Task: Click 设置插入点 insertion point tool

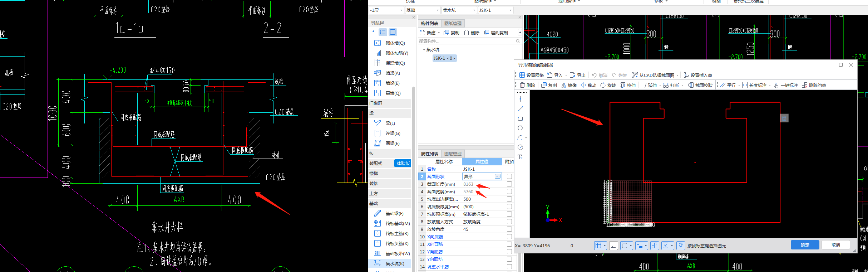Action: 698,75
